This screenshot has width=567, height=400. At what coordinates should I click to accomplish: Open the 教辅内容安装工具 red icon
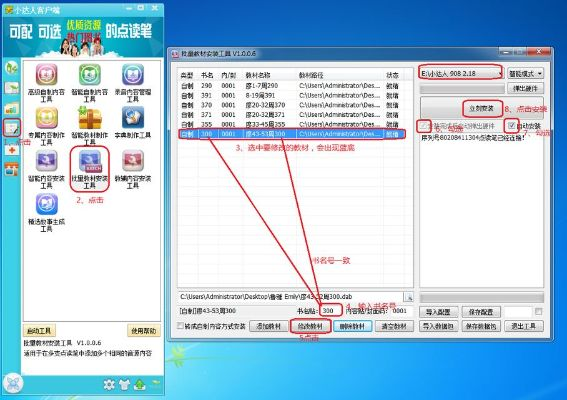(133, 161)
